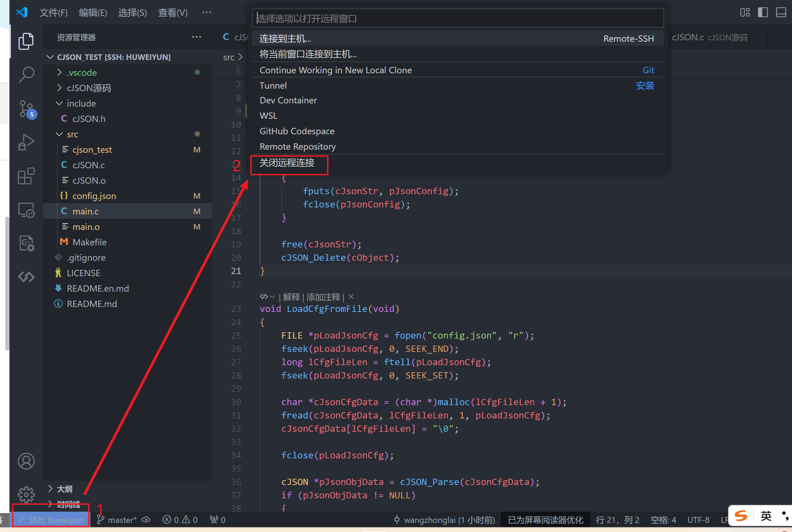The width and height of the screenshot is (792, 532).
Task: Click the 安装 link beside Tunnel
Action: point(645,86)
